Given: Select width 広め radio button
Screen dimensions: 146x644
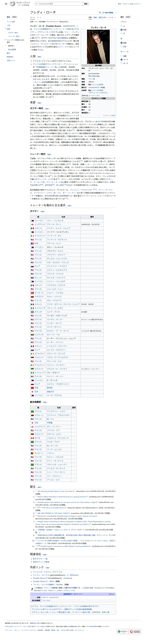Looking at the screenshot, I should (122, 46).
